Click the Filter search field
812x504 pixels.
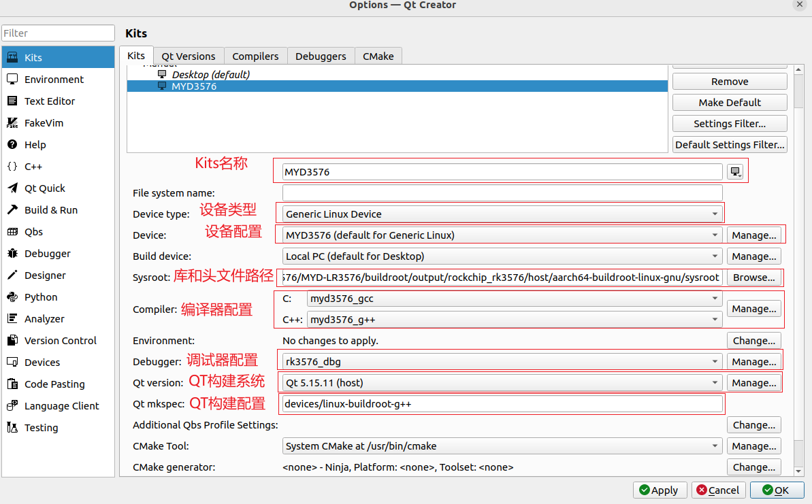[x=58, y=33]
